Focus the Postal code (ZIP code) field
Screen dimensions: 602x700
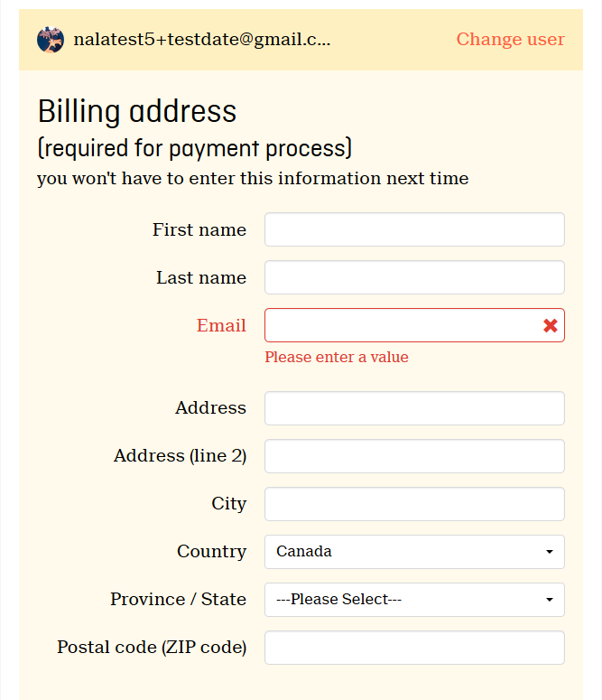pyautogui.click(x=414, y=648)
